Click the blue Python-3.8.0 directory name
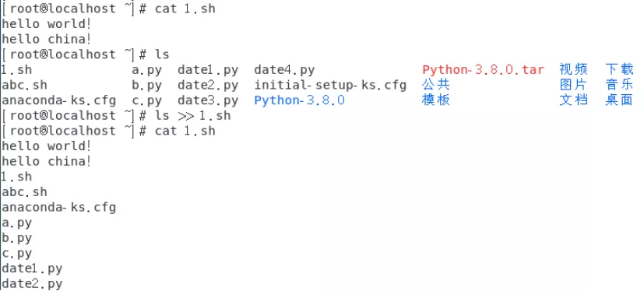 tap(299, 100)
